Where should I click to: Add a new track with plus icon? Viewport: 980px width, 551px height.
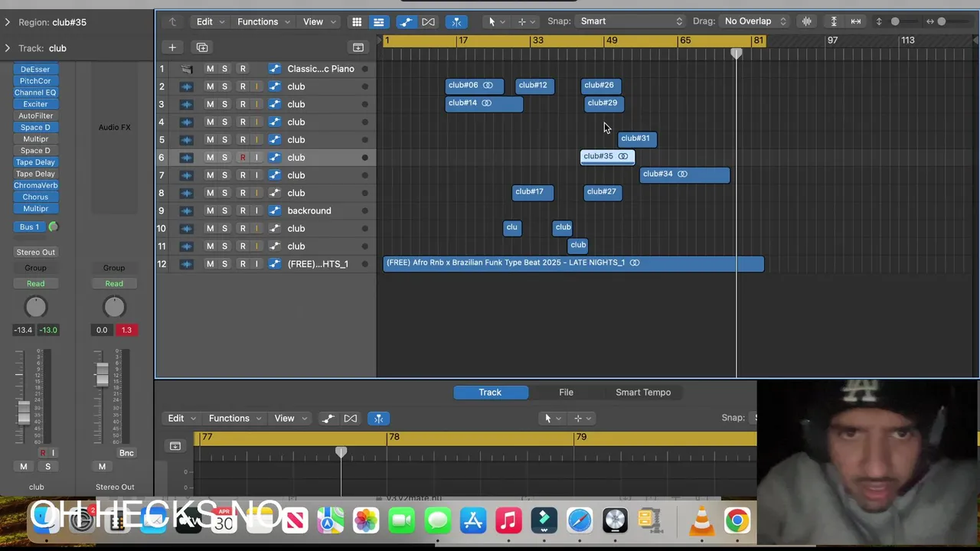tap(171, 47)
